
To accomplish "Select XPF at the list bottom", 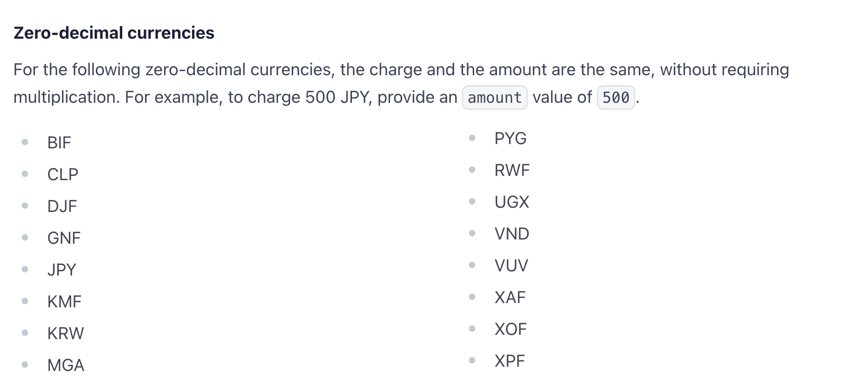I will 509,361.
